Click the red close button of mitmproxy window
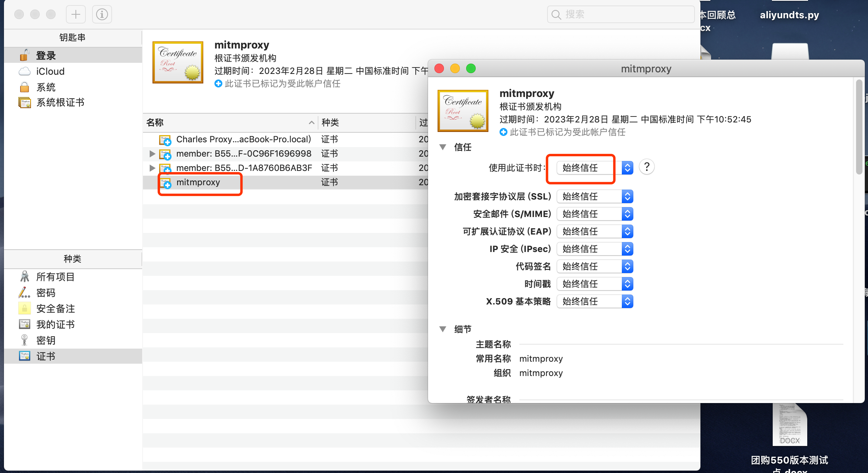This screenshot has height=473, width=868. tap(439, 69)
